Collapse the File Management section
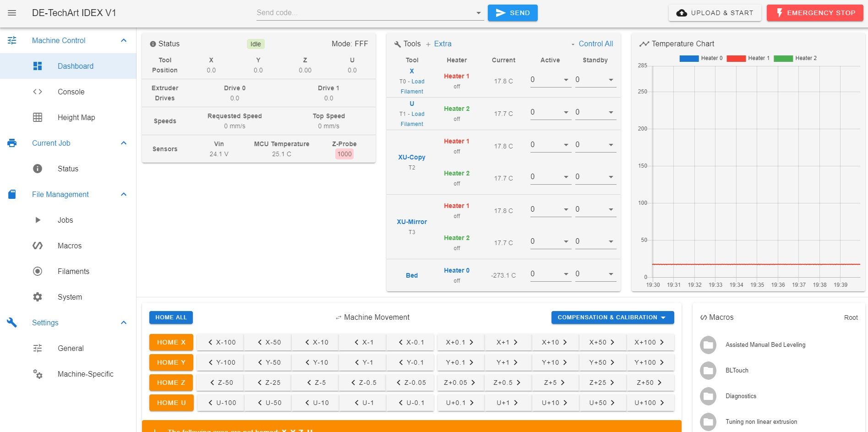868x432 pixels. click(x=124, y=194)
